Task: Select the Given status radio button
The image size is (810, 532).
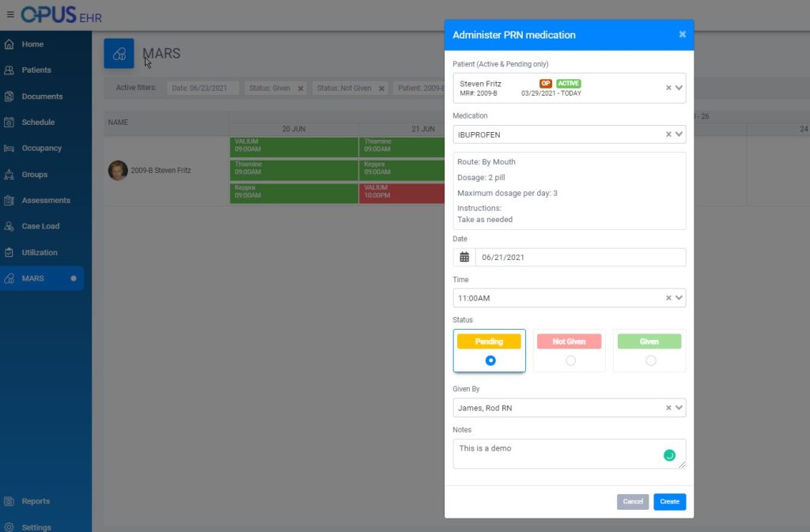Action: click(650, 360)
